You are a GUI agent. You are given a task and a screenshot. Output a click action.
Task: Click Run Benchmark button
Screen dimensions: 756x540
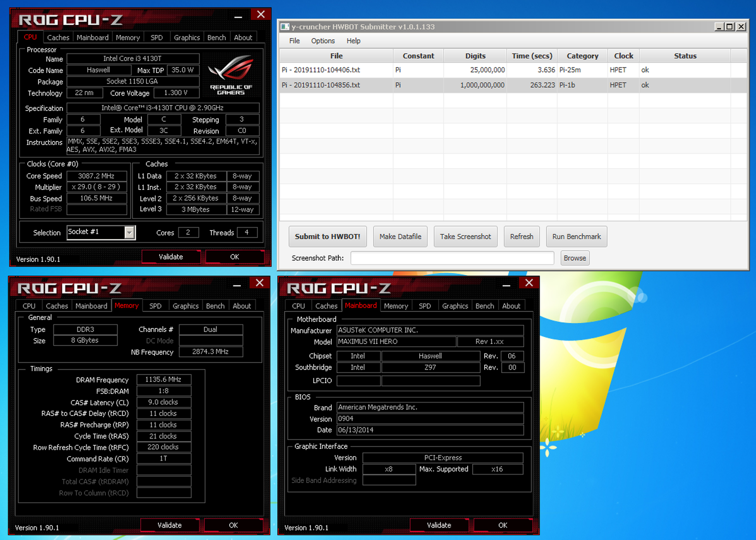[577, 236]
